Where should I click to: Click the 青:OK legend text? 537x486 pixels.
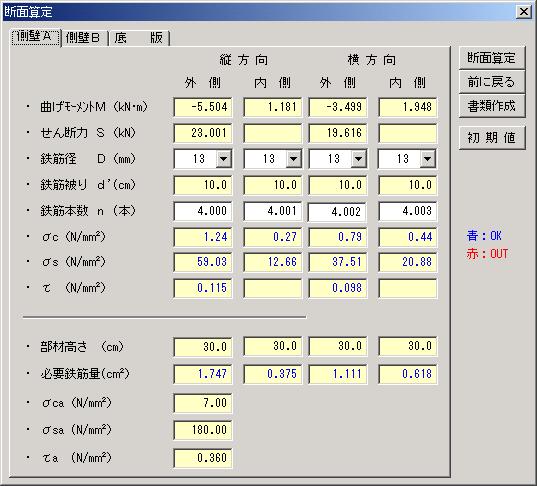tap(484, 236)
